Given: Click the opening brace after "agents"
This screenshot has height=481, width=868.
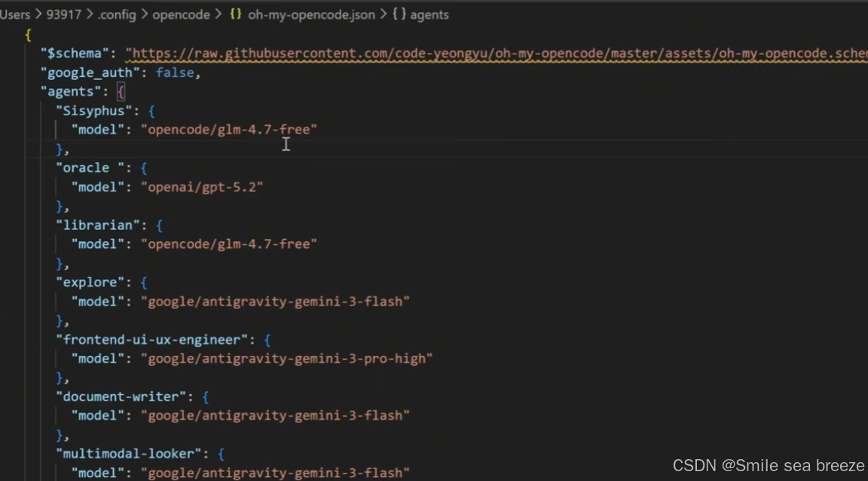Looking at the screenshot, I should pyautogui.click(x=121, y=92).
